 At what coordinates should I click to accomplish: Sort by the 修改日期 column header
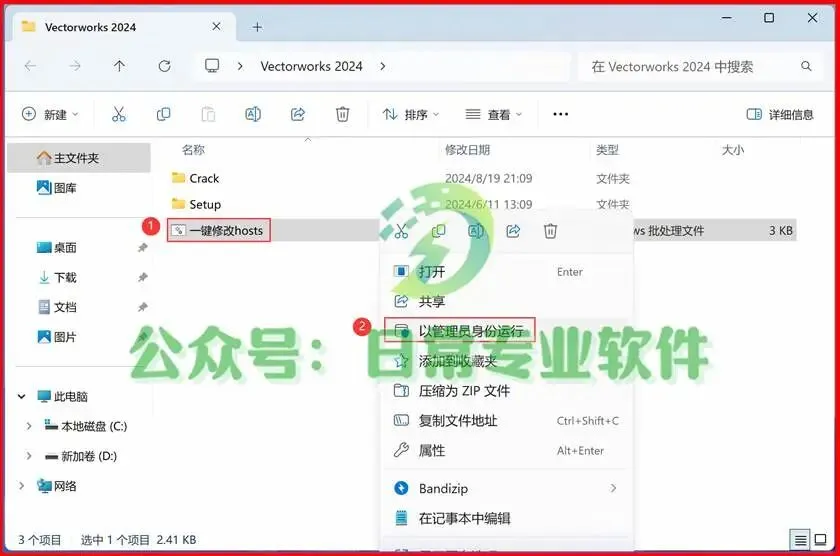tap(467, 149)
